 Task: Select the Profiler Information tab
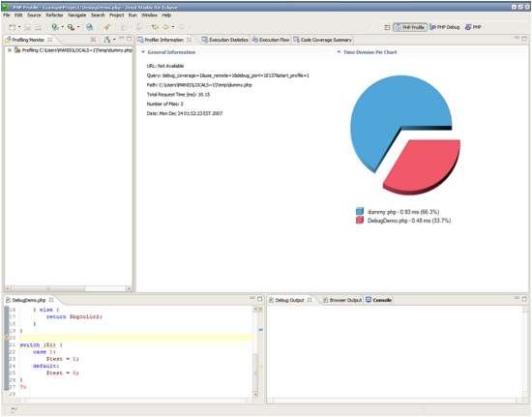click(x=163, y=40)
